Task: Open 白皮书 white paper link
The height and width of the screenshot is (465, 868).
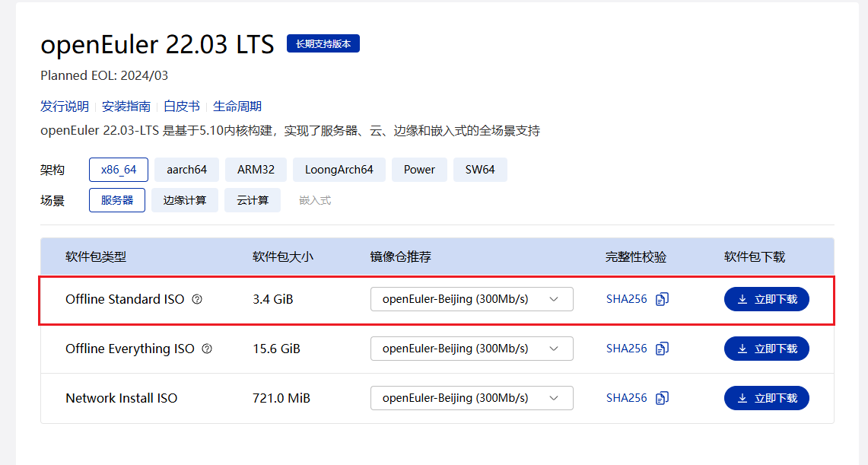Action: coord(182,107)
